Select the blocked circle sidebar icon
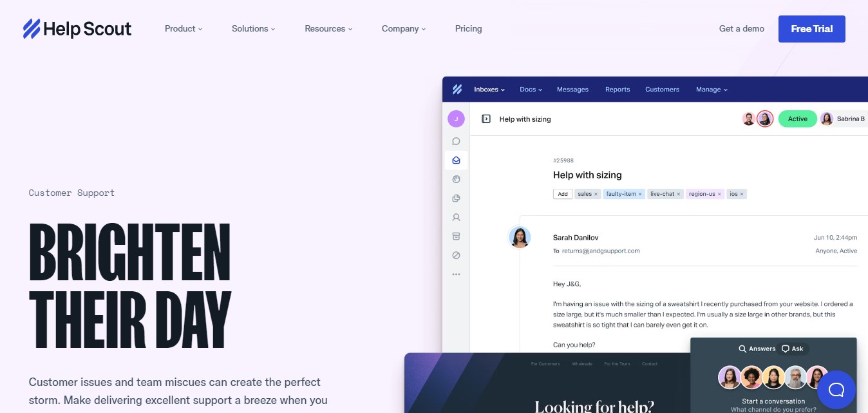Image resolution: width=868 pixels, height=413 pixels. (456, 255)
